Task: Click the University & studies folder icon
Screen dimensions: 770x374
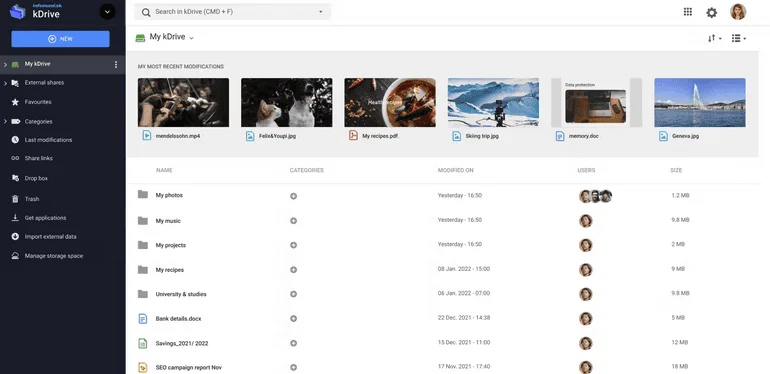Action: [x=143, y=294]
